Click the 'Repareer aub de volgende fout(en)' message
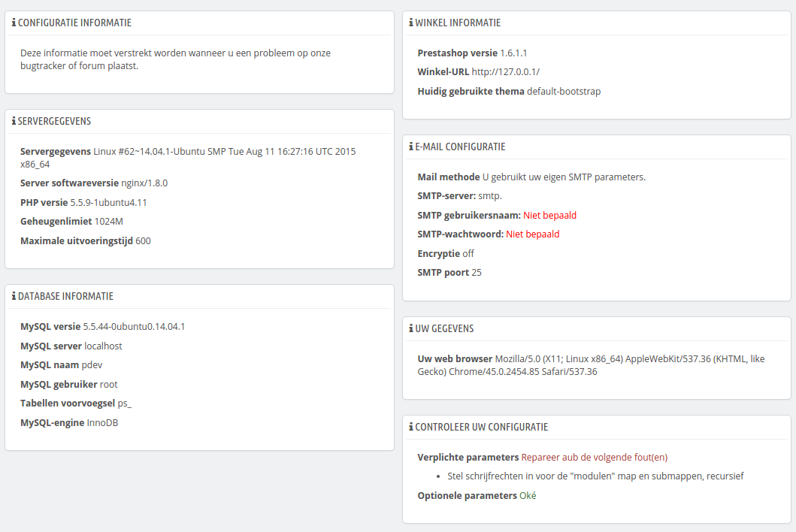The width and height of the screenshot is (796, 532). pyautogui.click(x=595, y=458)
